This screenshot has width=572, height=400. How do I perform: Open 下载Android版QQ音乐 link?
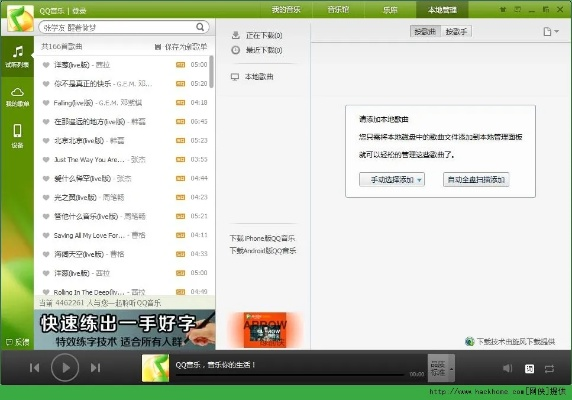click(263, 251)
